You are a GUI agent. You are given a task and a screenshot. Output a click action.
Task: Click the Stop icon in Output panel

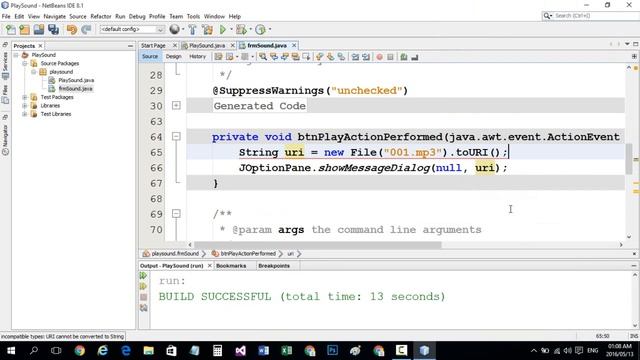[143, 297]
